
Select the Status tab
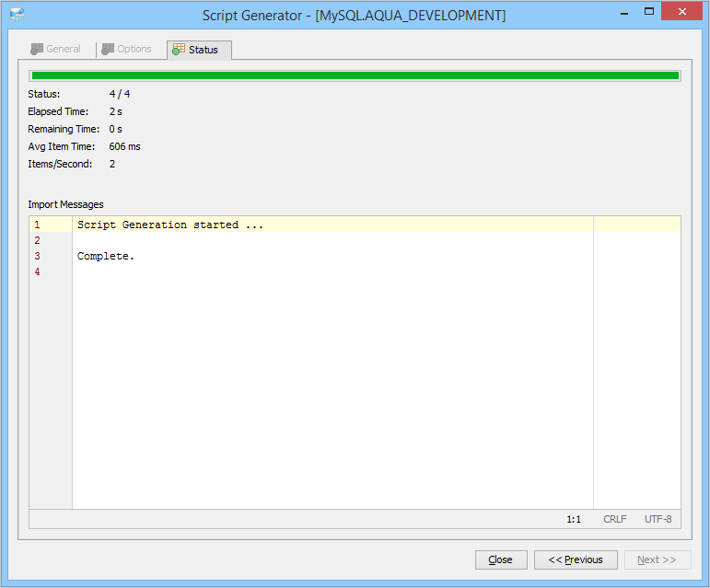coord(199,50)
